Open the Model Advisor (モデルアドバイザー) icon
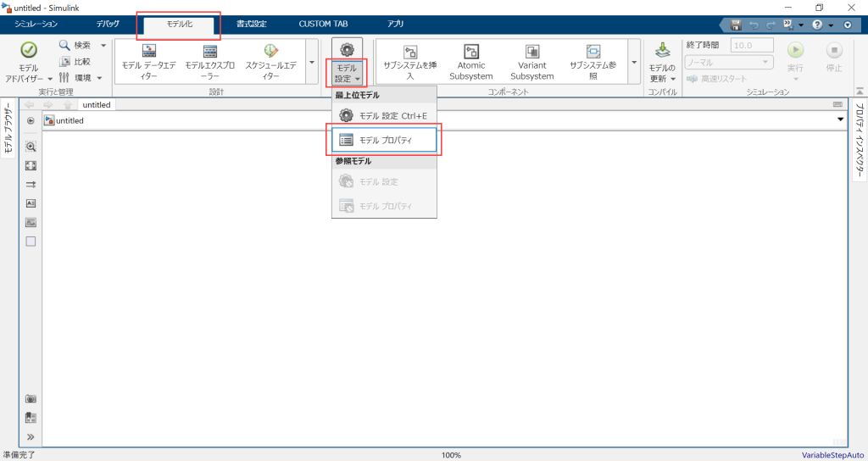 28,52
